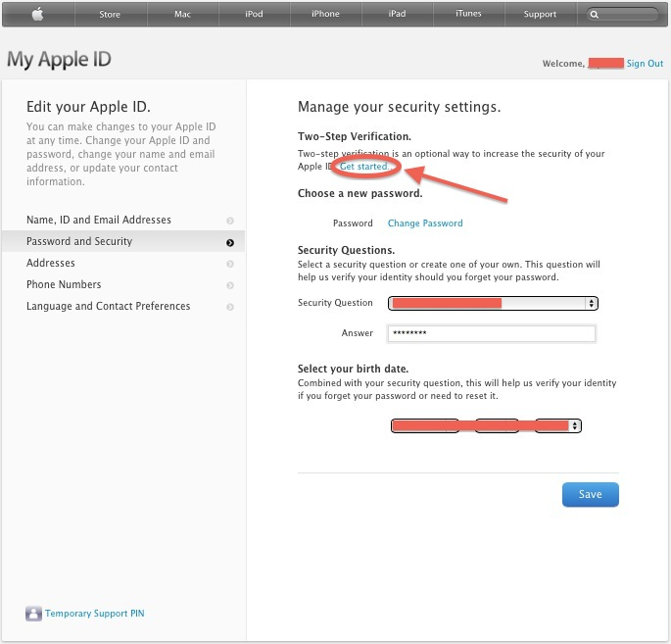Open the birth date year dropdown
The width and height of the screenshot is (671, 644).
pyautogui.click(x=558, y=425)
